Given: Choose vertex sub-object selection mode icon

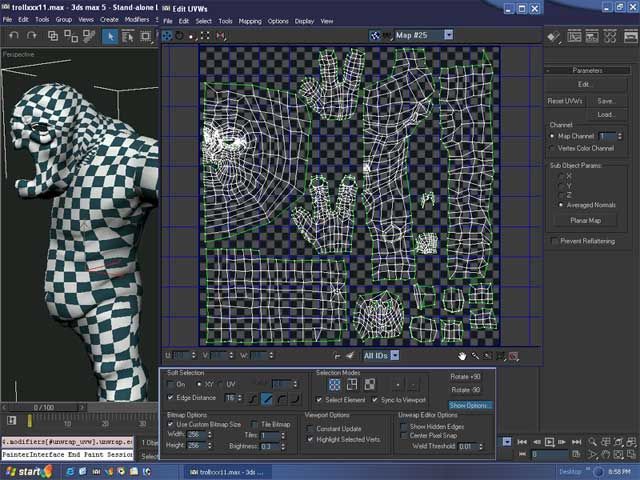Looking at the screenshot, I should [335, 383].
